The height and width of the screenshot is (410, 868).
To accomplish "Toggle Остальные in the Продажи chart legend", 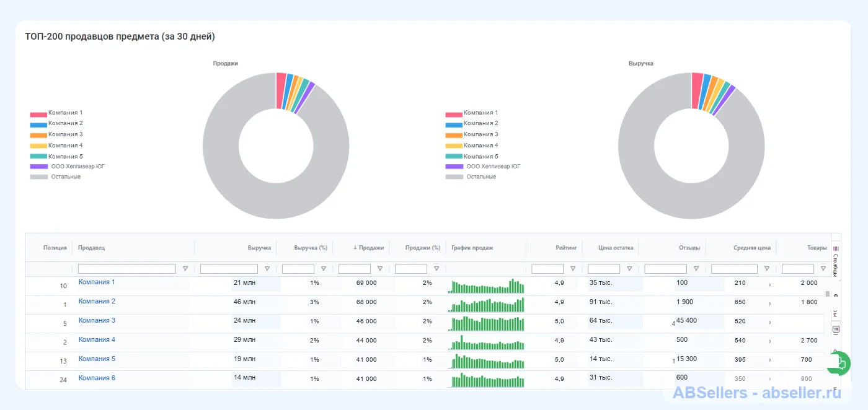I will coord(56,177).
